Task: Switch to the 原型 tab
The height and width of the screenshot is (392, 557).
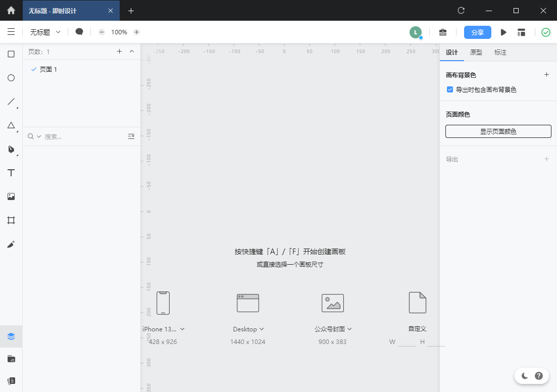Action: 476,53
